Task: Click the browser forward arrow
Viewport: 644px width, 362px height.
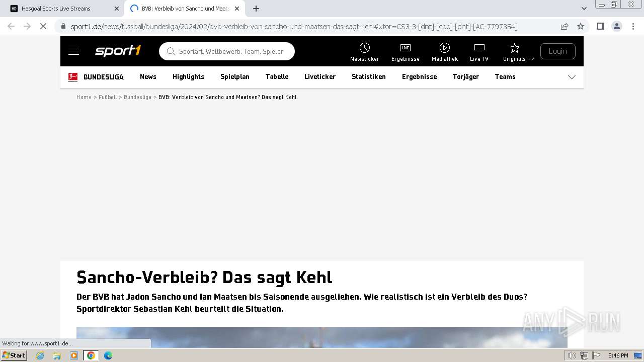Action: [x=27, y=26]
